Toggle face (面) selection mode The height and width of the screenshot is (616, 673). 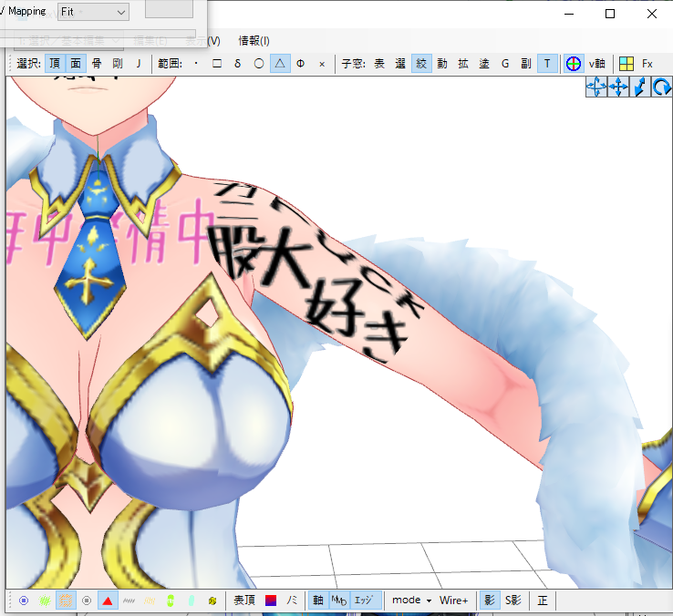pyautogui.click(x=76, y=64)
